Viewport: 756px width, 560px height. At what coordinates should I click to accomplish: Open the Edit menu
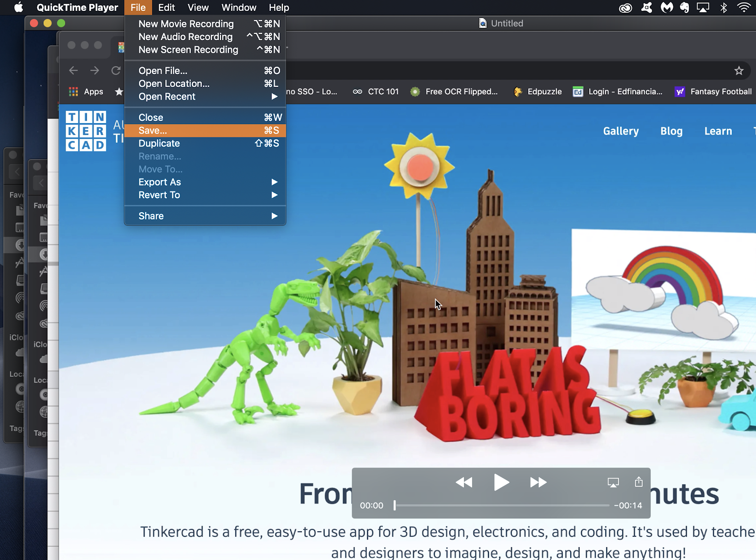click(x=166, y=8)
